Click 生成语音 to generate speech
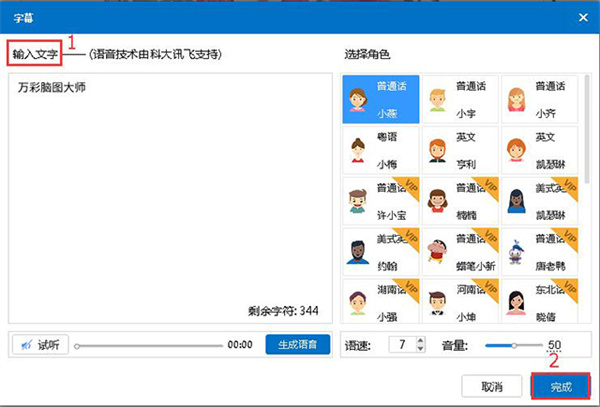Screen dimensions: 600x407 click(x=298, y=344)
